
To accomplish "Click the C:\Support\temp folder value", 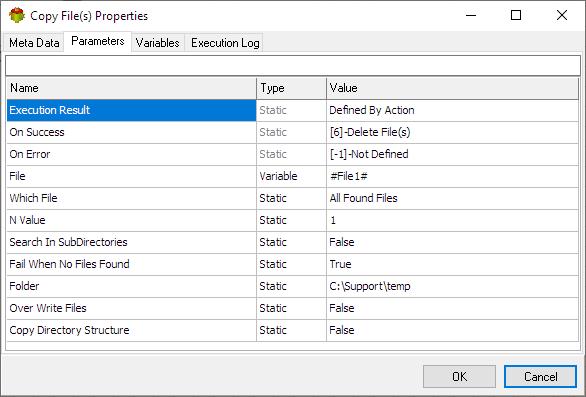I will pos(453,286).
